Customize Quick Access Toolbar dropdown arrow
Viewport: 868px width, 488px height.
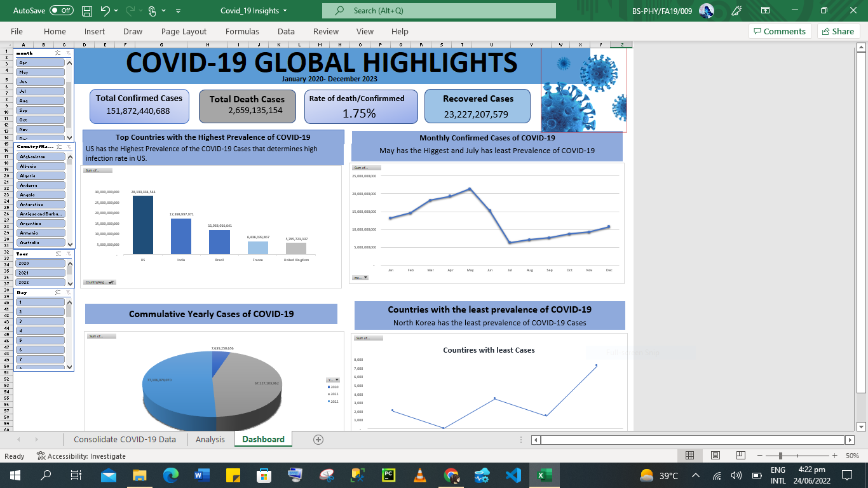[x=178, y=11]
